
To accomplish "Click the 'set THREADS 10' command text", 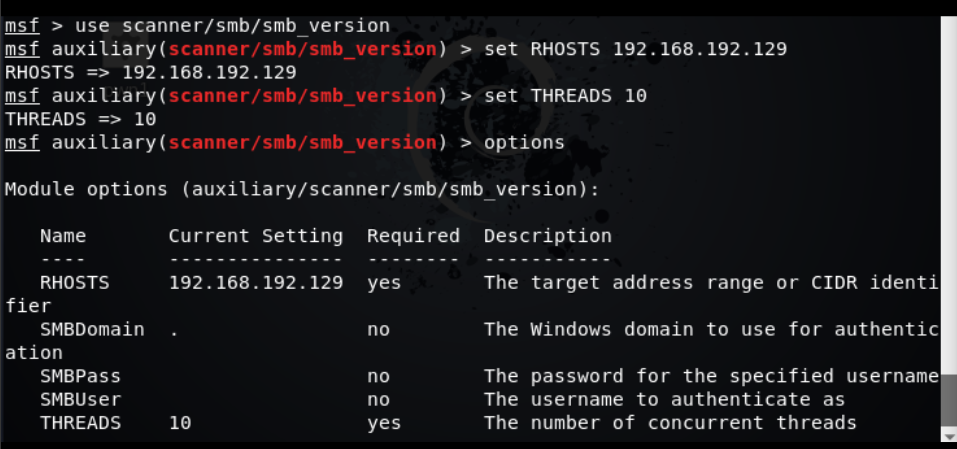I will click(x=565, y=95).
